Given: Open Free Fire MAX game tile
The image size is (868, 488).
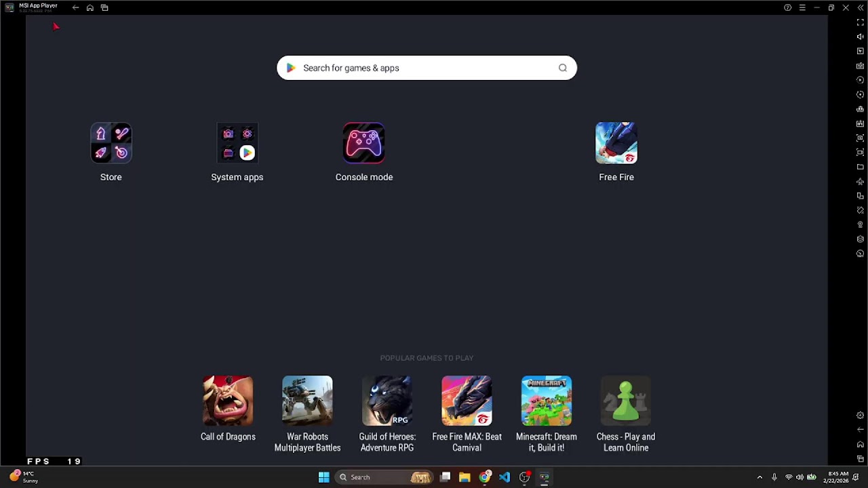Looking at the screenshot, I should pyautogui.click(x=467, y=401).
